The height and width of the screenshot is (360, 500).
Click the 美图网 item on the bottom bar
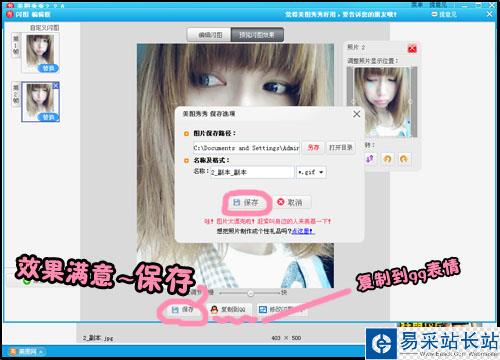tap(27, 352)
